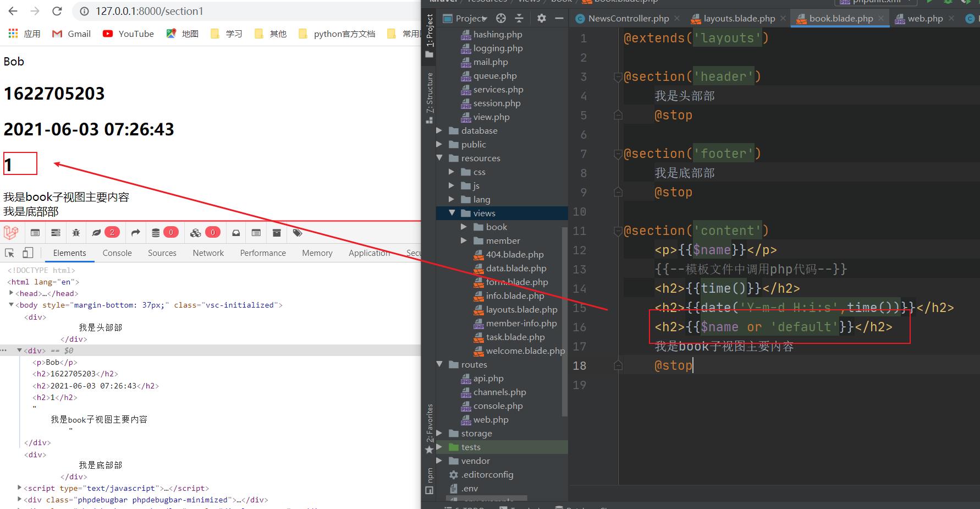Open debugbar Mails inbox icon
Screen dimensions: 980x509
(x=236, y=233)
